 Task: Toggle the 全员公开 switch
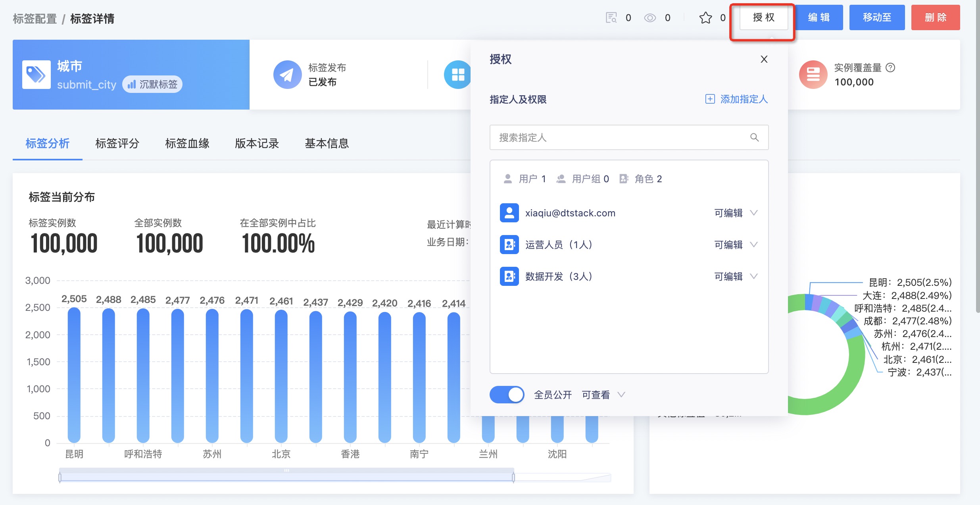[x=507, y=395]
